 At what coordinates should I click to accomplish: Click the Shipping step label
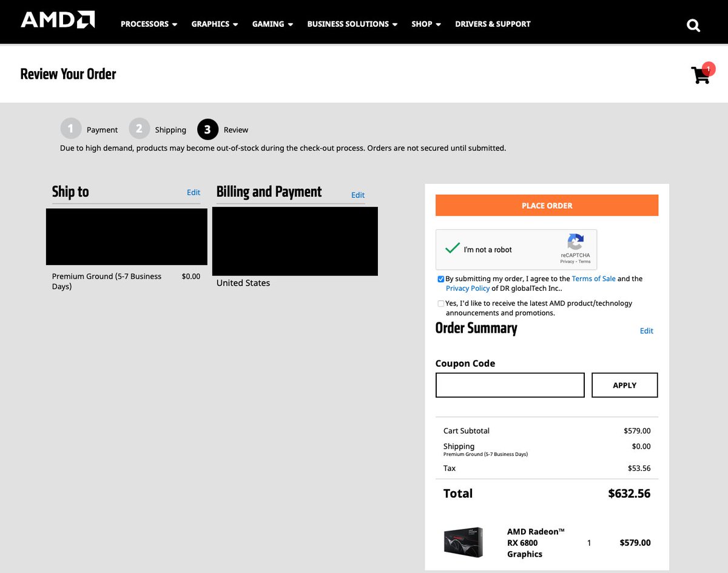(170, 130)
